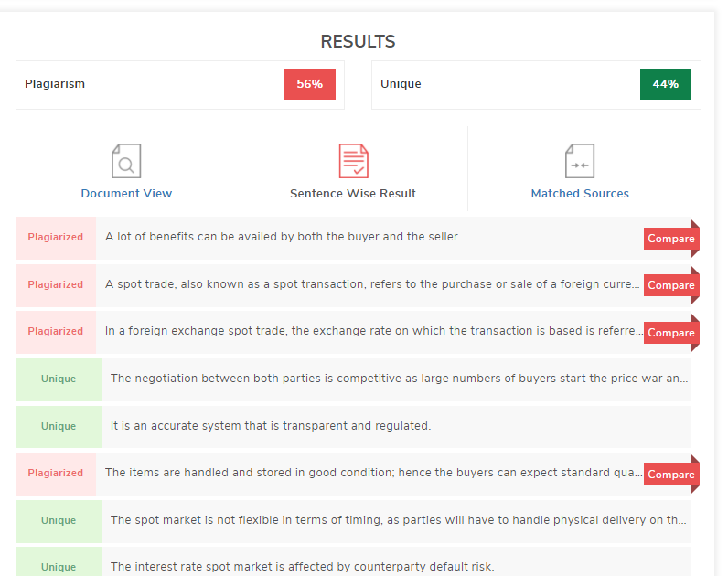Image resolution: width=728 pixels, height=576 pixels.
Task: Click Plagiarized tag beside 'In a foreign exchange'
Action: click(56, 332)
